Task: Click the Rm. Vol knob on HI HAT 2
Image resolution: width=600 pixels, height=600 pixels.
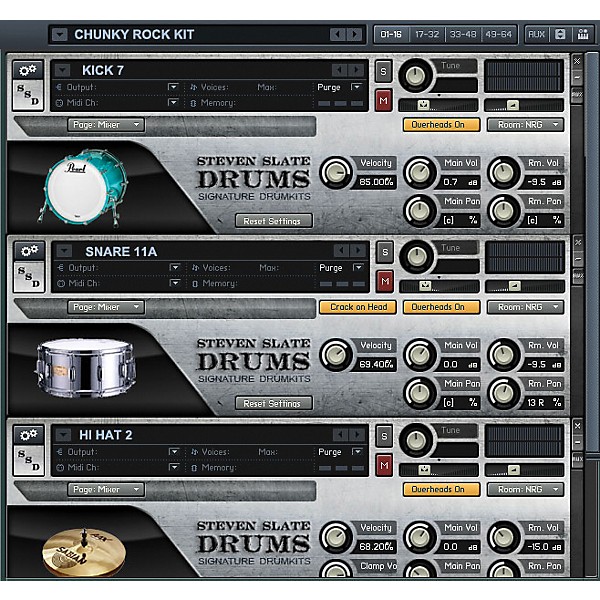Action: [504, 537]
